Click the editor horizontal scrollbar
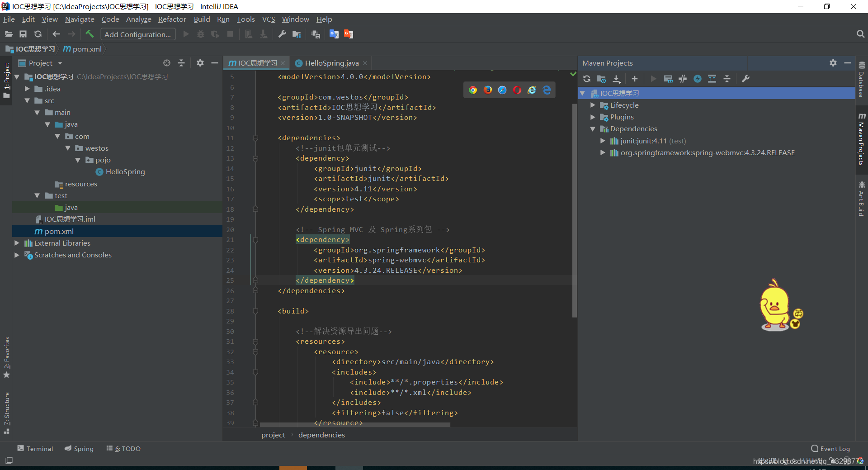This screenshot has width=868, height=470. pos(355,425)
